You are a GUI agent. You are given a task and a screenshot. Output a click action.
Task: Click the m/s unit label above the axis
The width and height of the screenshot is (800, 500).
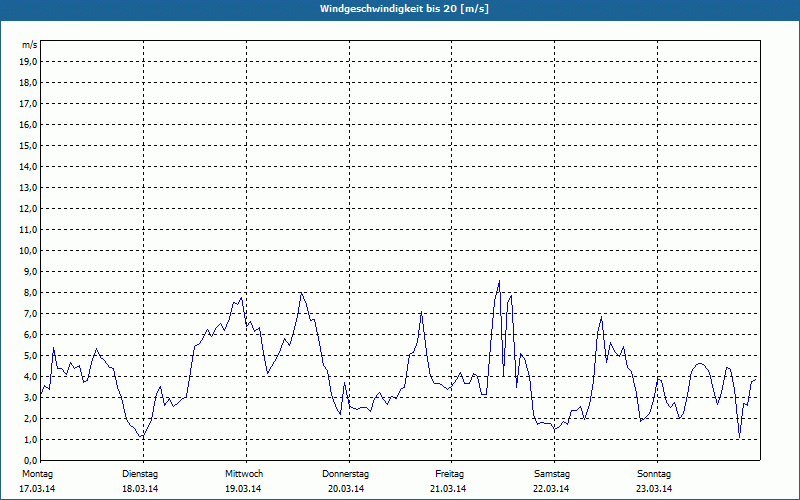point(30,45)
